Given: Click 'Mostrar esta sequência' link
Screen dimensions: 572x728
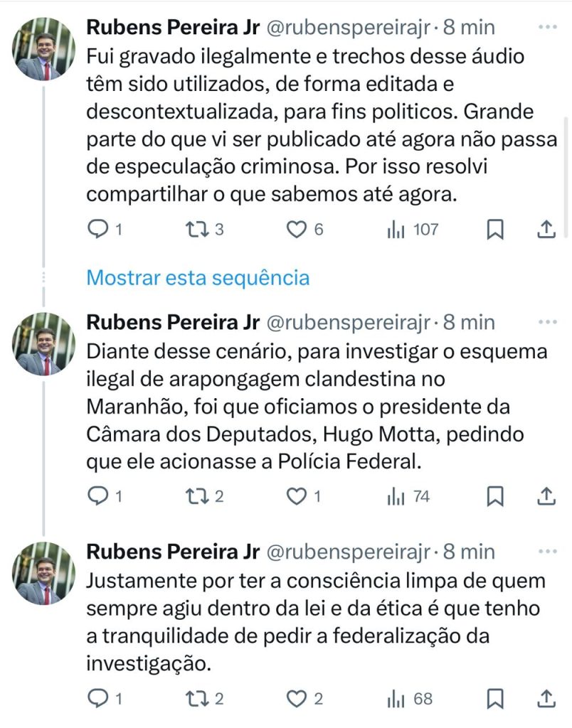Looking at the screenshot, I should pos(198,277).
